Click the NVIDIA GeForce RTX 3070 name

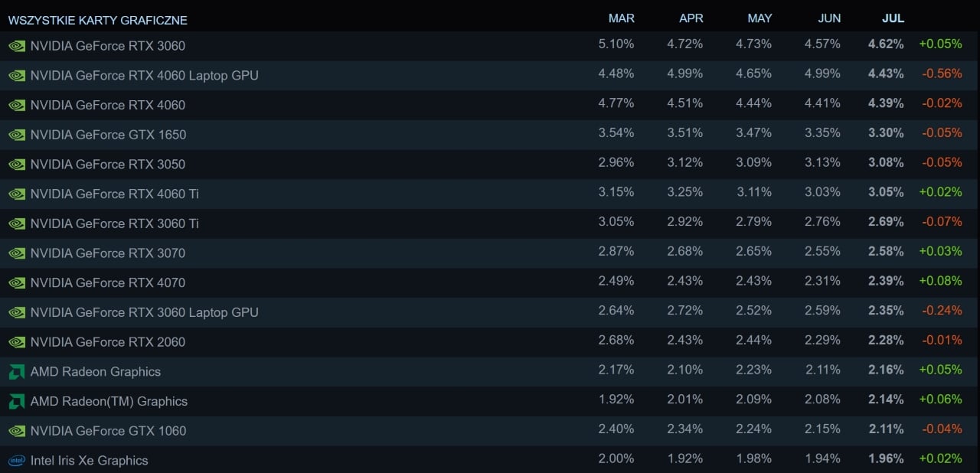point(108,253)
